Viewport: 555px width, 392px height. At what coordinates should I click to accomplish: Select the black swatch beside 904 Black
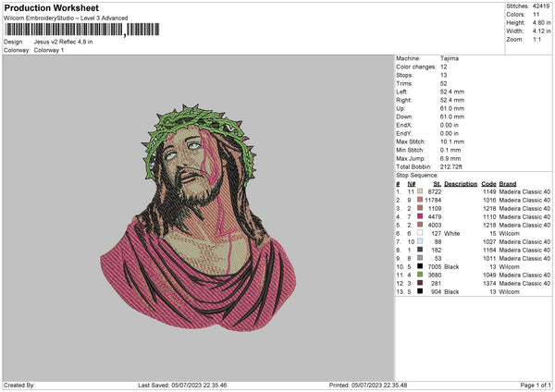pos(420,291)
